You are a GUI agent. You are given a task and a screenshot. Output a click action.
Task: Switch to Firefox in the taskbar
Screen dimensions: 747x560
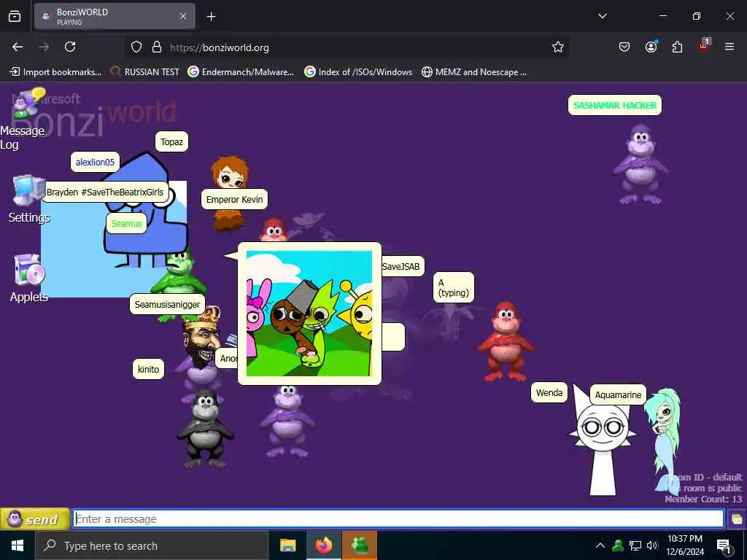[x=323, y=545]
